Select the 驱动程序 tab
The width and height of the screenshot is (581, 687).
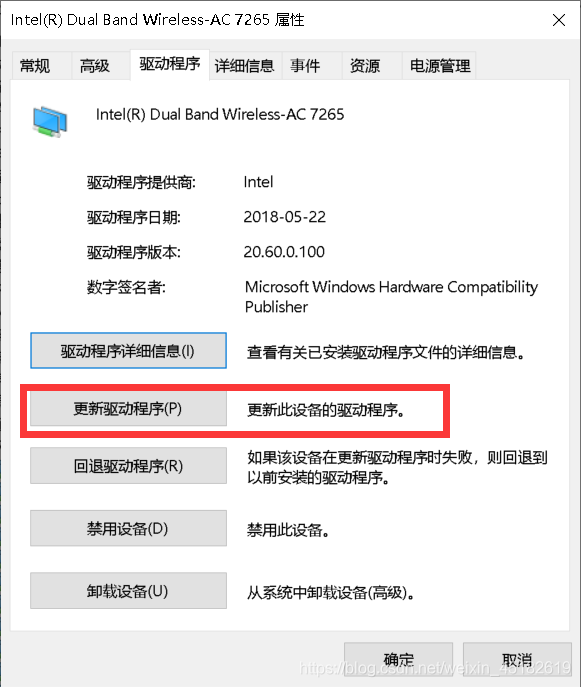click(x=170, y=64)
